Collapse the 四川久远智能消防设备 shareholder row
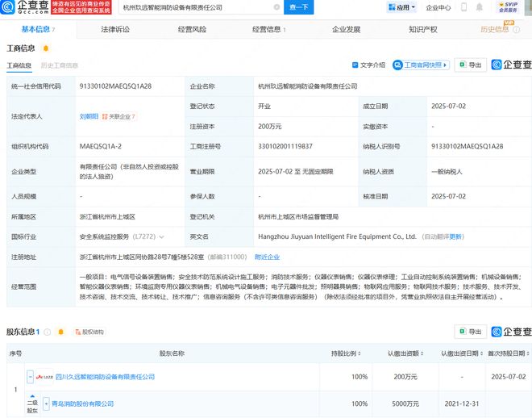This screenshot has width=532, height=418. 30,377
